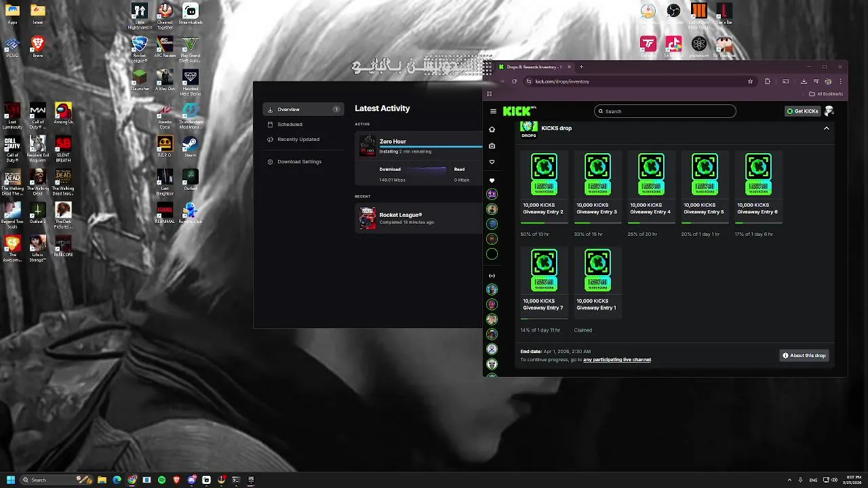Viewport: 868px width, 488px height.
Task: Click Zero Hour install progress bar
Action: pyautogui.click(x=431, y=146)
